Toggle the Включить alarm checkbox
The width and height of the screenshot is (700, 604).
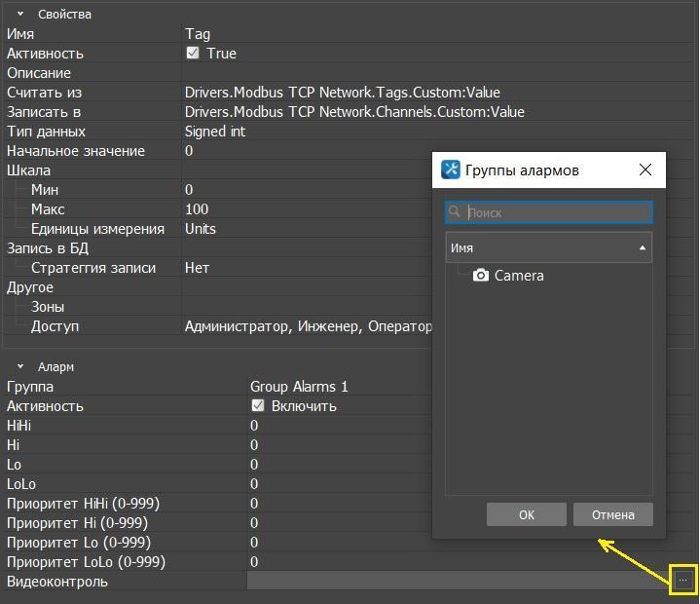tap(258, 406)
